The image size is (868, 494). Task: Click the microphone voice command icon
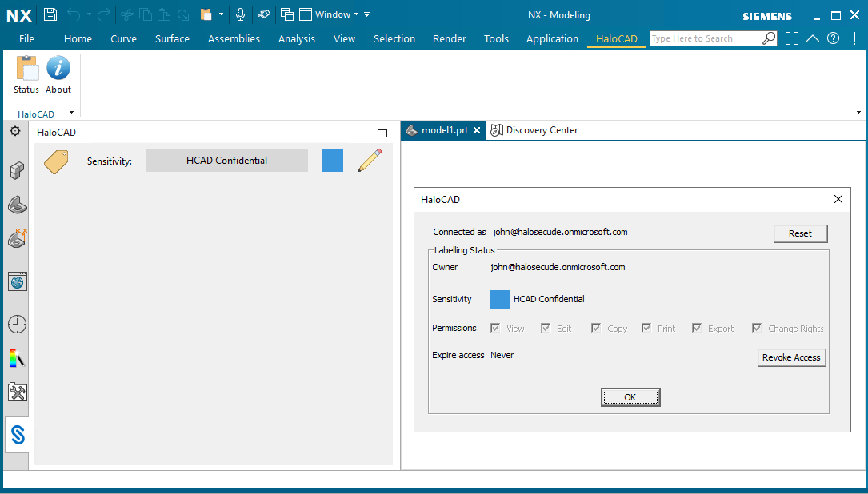pos(240,14)
